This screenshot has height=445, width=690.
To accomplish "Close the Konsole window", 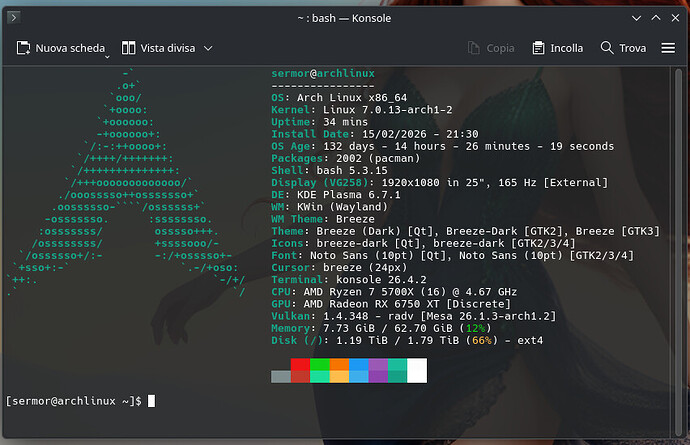I will pyautogui.click(x=675, y=18).
